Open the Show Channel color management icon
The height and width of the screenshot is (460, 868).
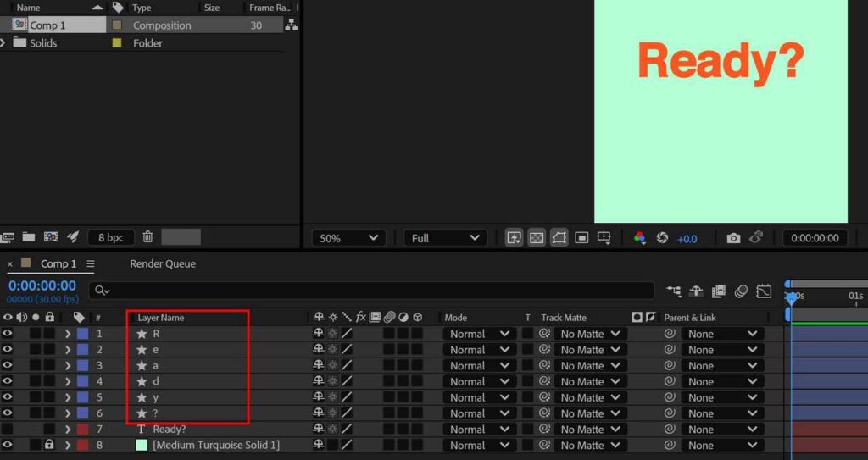(640, 238)
